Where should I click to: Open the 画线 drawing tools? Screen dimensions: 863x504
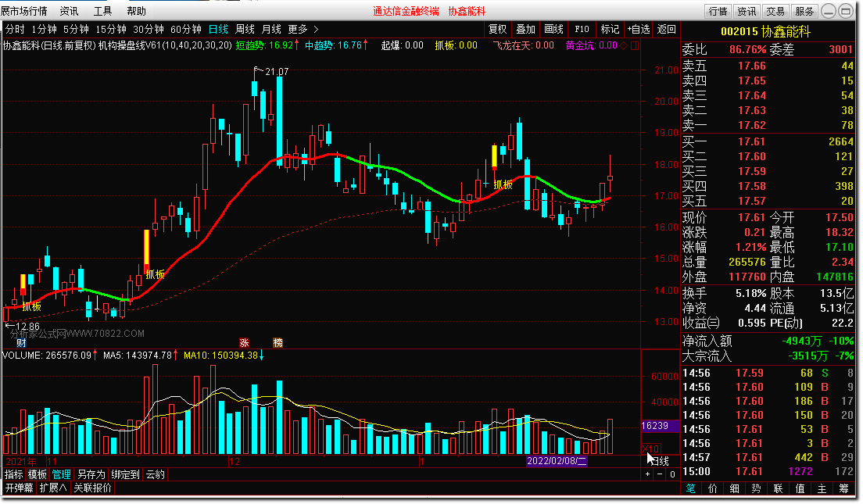tap(553, 29)
